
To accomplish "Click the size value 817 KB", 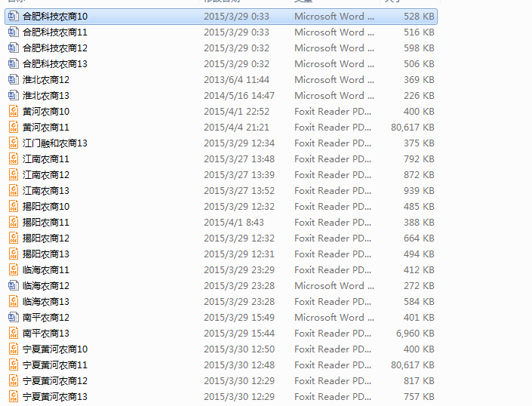I will (x=419, y=381).
